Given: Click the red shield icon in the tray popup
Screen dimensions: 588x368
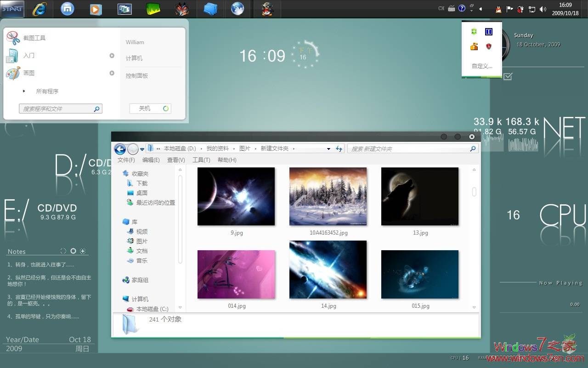Looking at the screenshot, I should click(x=489, y=46).
